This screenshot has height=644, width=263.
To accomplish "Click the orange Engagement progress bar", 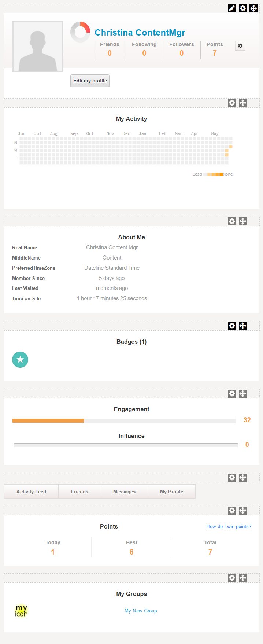I will tap(48, 420).
